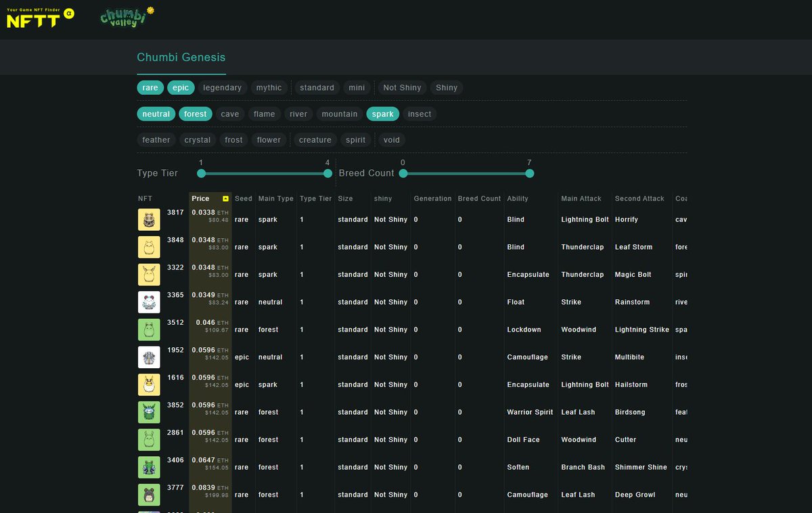The width and height of the screenshot is (812, 513).
Task: Toggle the creature filter chip
Action: click(x=315, y=140)
